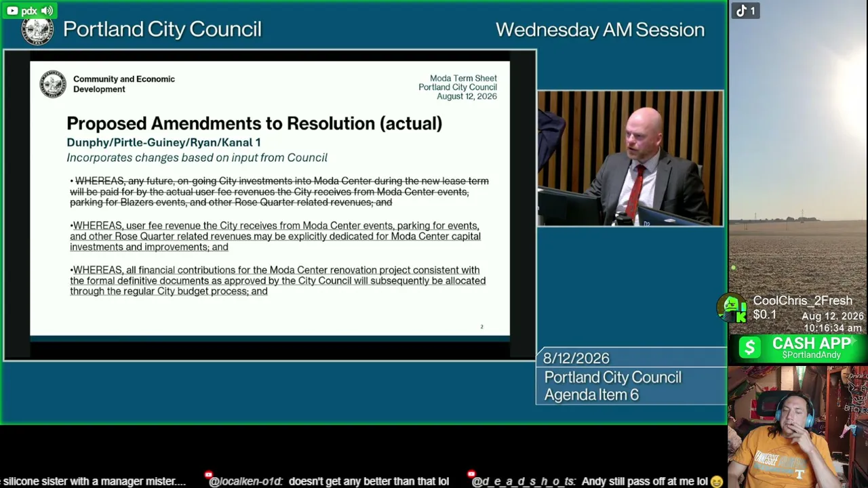The width and height of the screenshot is (868, 488).
Task: Click the 'Proposed Amendments to Resolution (actual)' heading
Action: 254,123
